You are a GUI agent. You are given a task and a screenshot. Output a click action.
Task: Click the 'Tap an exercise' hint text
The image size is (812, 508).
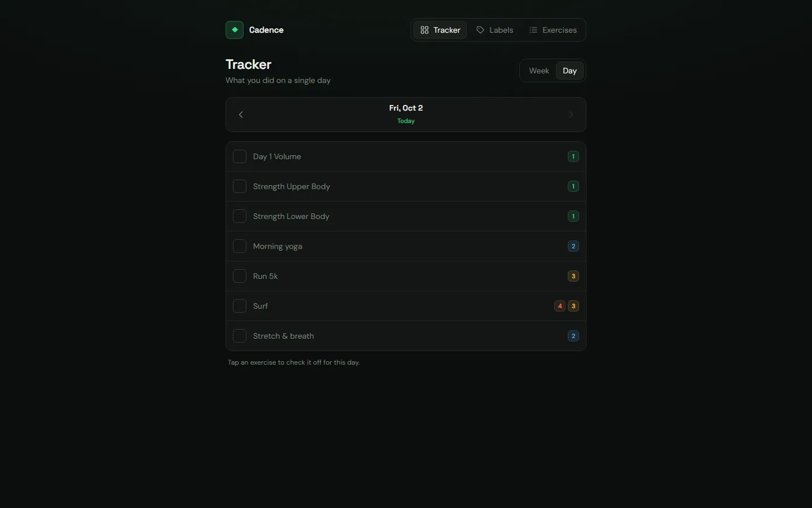(294, 362)
